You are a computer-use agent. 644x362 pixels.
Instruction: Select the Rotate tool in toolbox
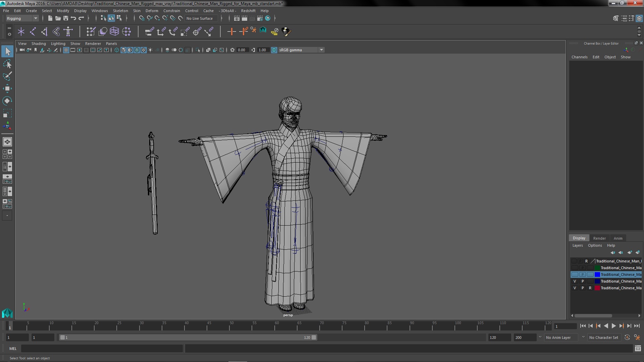[7, 101]
